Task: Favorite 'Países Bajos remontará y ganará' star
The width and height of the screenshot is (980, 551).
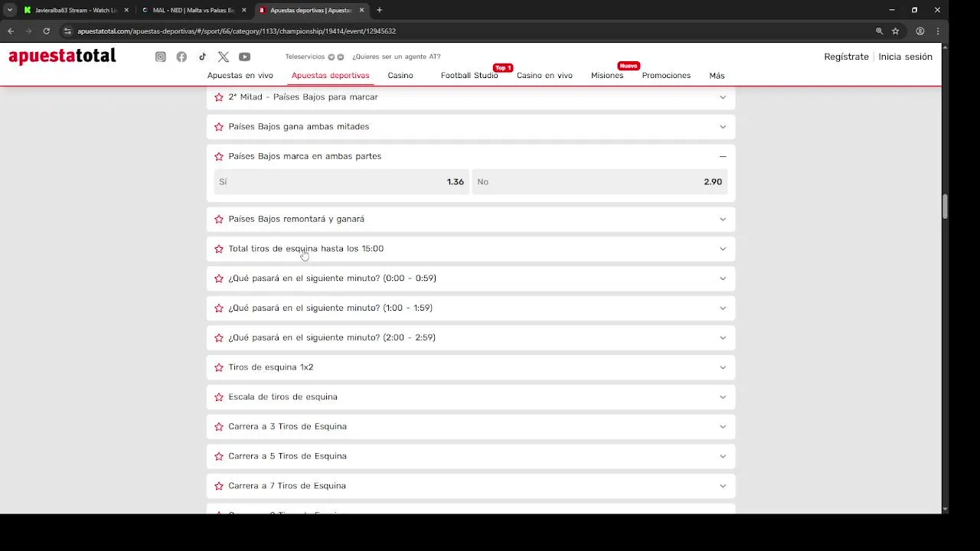Action: (x=219, y=219)
